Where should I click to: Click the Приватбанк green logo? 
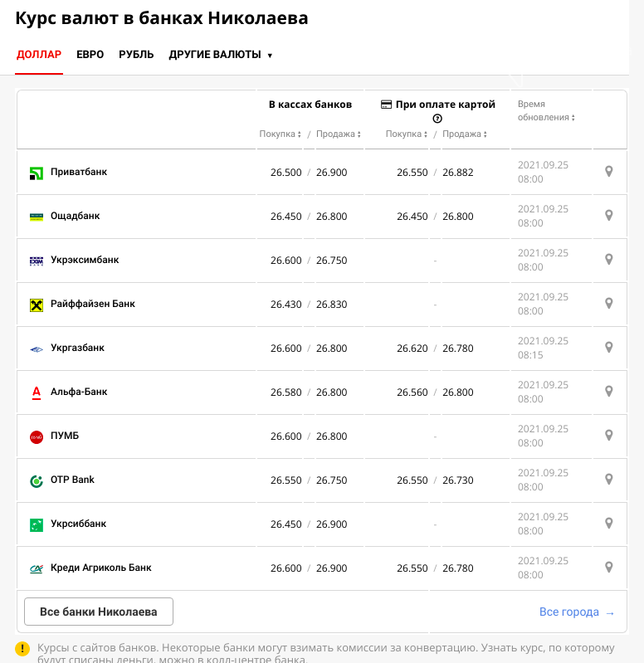coord(37,173)
